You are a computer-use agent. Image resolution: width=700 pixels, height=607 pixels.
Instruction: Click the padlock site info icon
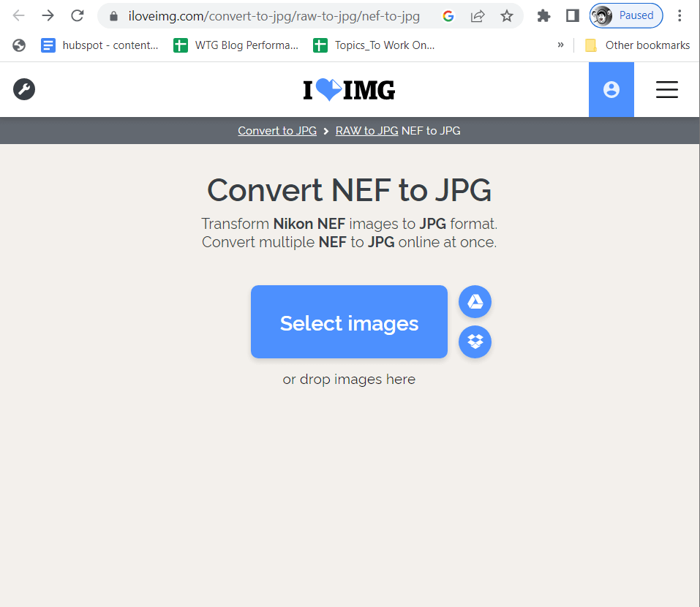pyautogui.click(x=114, y=17)
